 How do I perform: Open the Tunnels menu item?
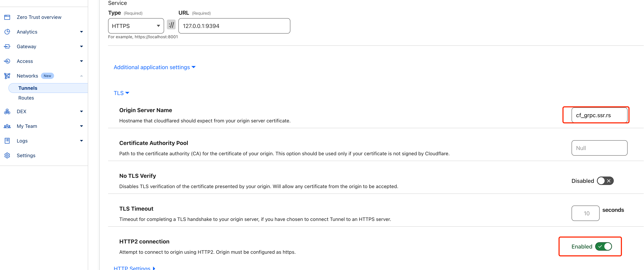(x=28, y=88)
